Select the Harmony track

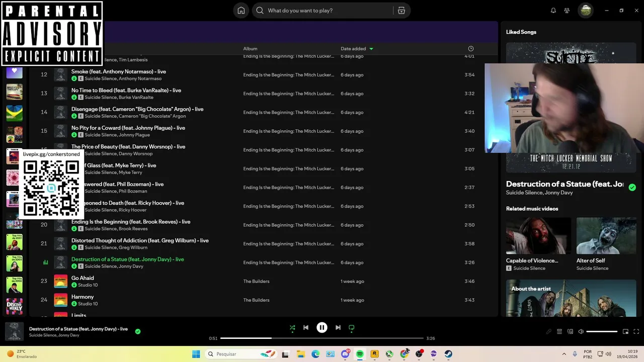click(263, 300)
